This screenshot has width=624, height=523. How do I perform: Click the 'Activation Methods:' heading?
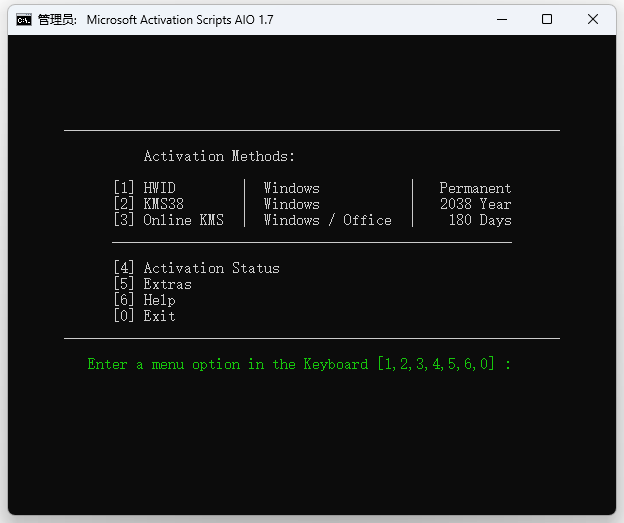[219, 156]
